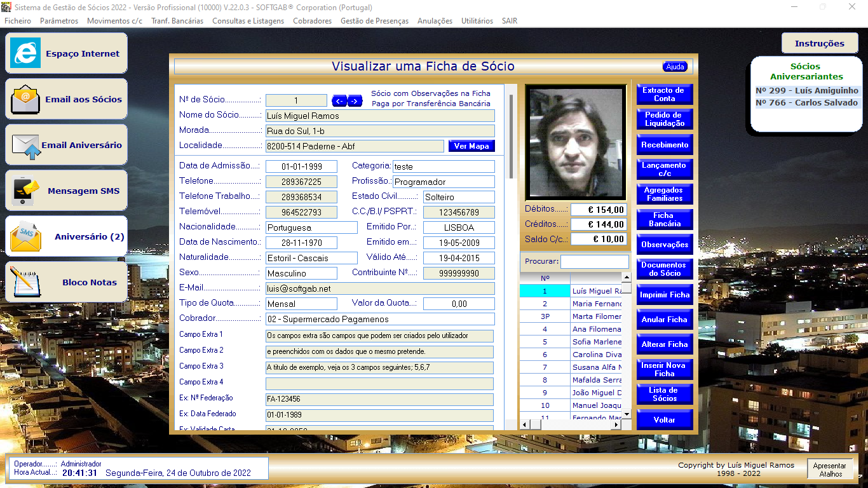Viewport: 868px width, 488px height.
Task: Click the Mensagem SMS phone icon
Action: 25,191
